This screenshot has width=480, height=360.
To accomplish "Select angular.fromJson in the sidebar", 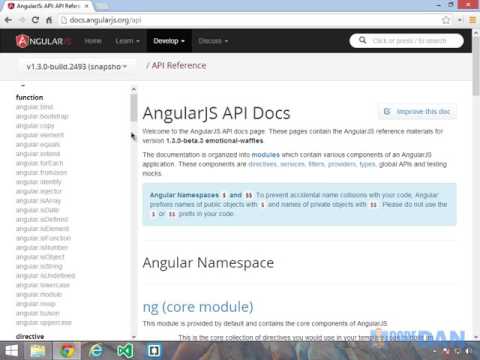I will point(41,172).
